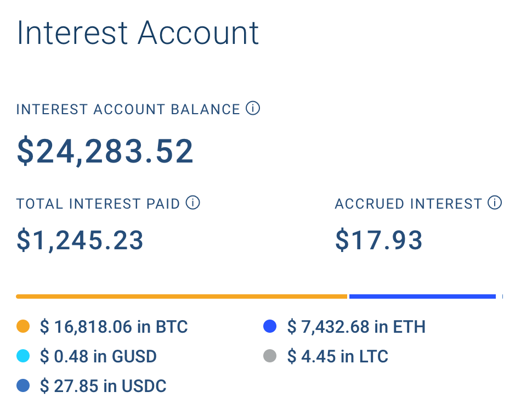Open the $0.48 in GUSD entry
532x414 pixels.
pyautogui.click(x=98, y=356)
